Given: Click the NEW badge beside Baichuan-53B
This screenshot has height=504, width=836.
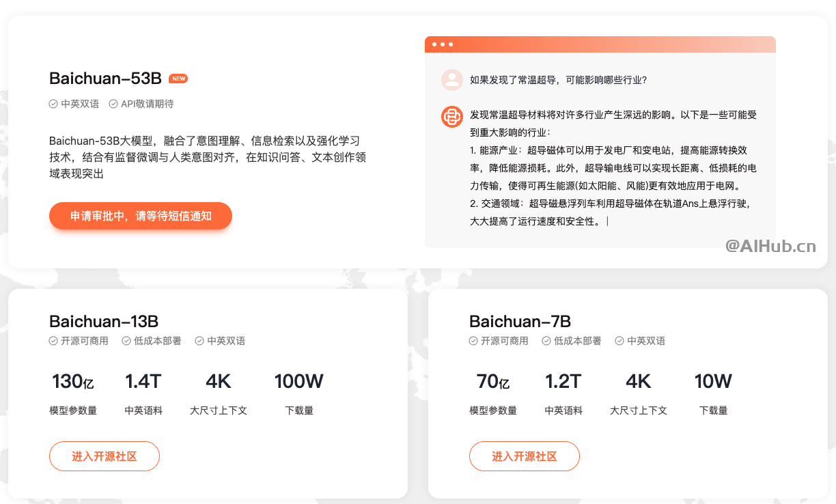Looking at the screenshot, I should pos(178,79).
